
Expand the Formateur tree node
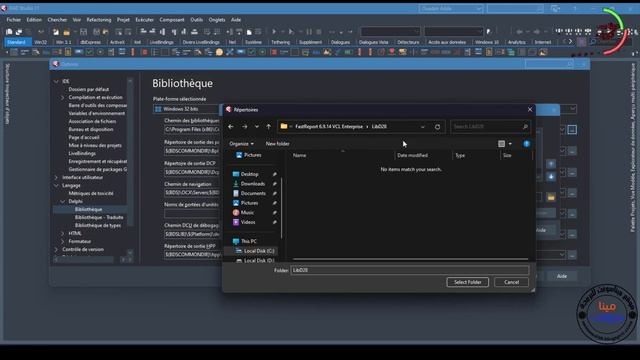click(x=62, y=242)
